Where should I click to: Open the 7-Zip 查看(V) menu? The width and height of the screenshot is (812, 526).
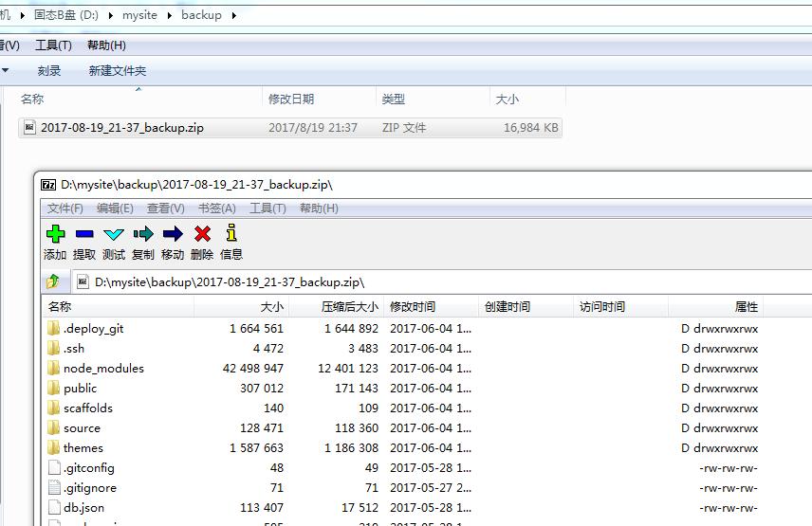point(166,209)
